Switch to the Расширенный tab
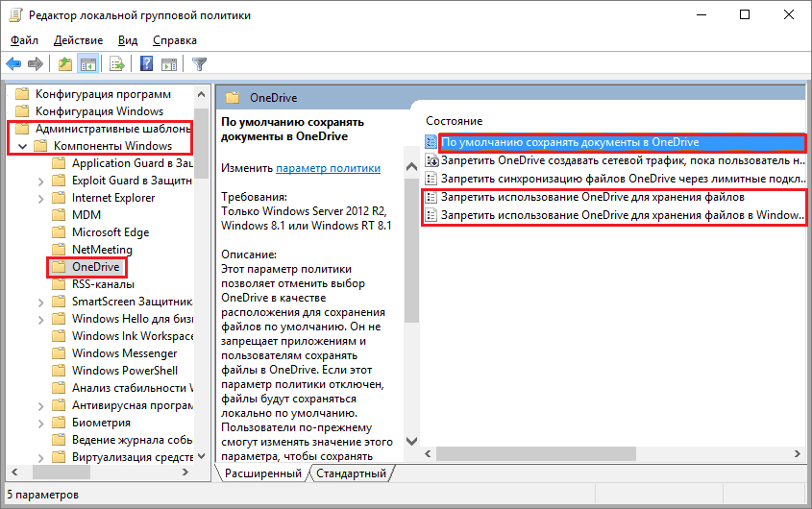 click(x=262, y=473)
